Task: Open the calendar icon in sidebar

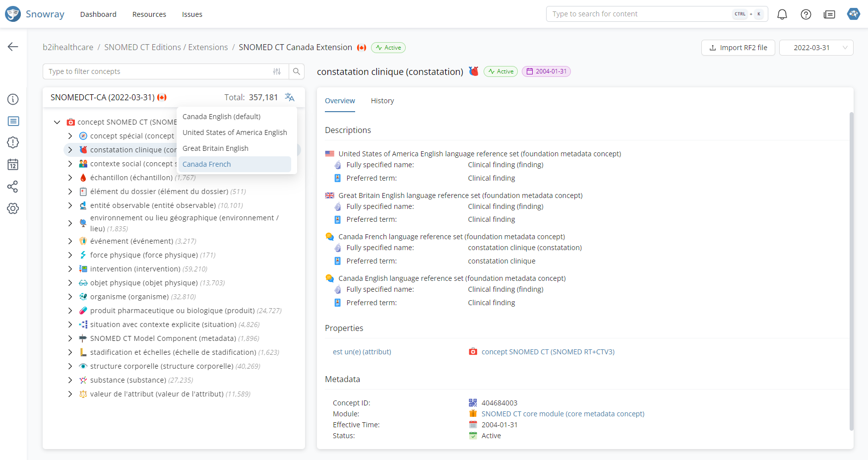Action: (13, 165)
